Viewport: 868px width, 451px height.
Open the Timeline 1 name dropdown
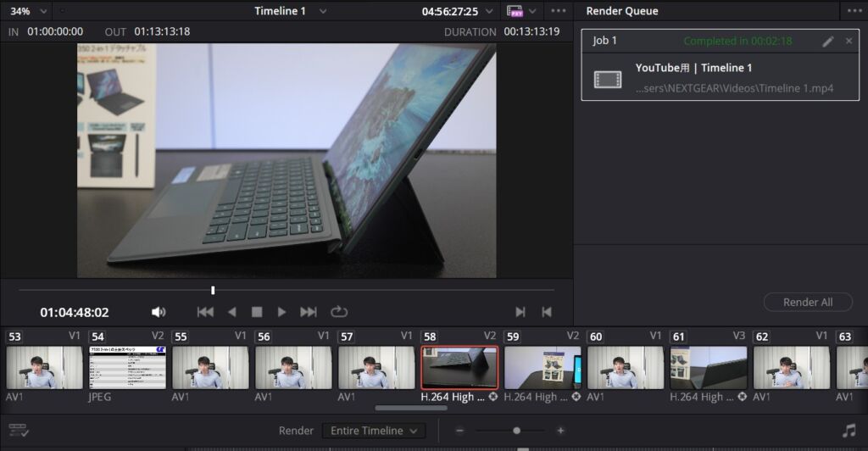323,11
